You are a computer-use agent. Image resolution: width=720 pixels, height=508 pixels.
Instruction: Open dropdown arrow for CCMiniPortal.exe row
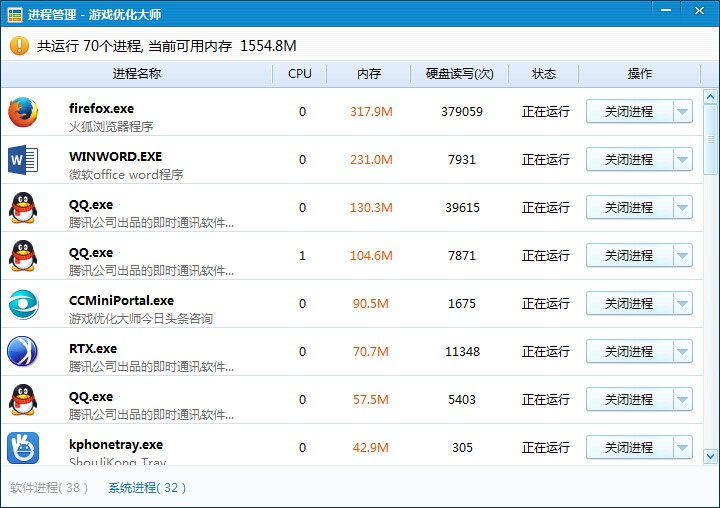(x=683, y=304)
